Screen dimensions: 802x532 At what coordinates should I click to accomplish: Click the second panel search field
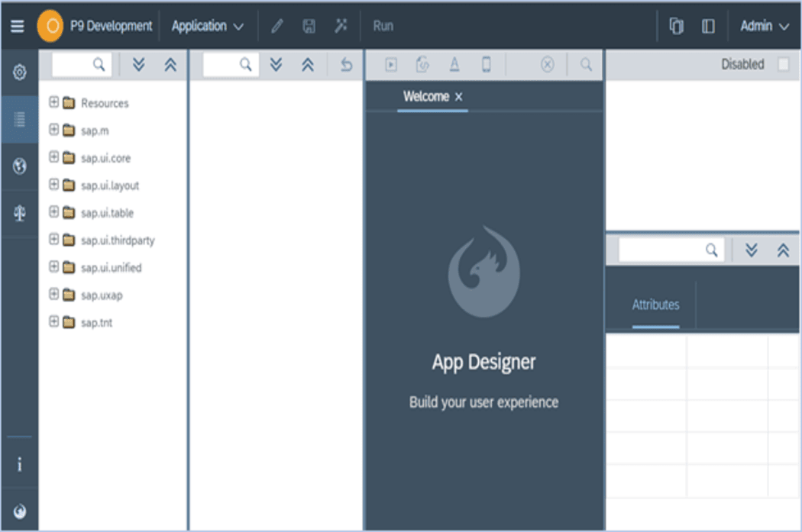click(x=231, y=64)
